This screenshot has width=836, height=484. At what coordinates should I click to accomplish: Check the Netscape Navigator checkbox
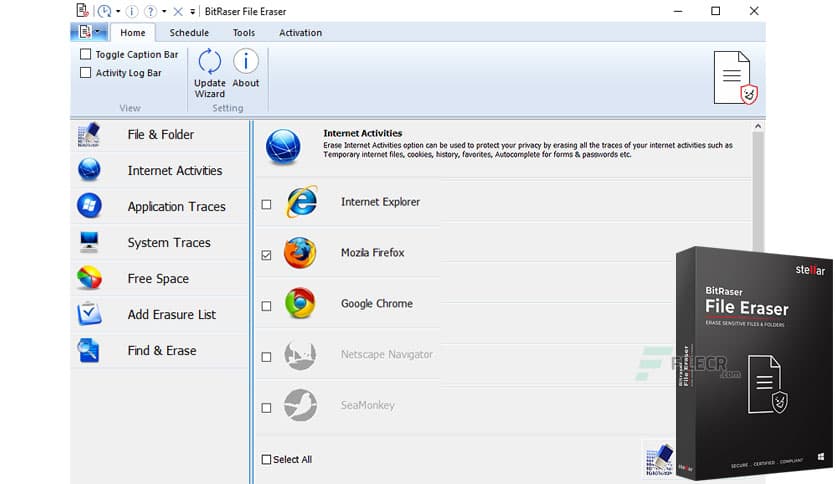[267, 357]
